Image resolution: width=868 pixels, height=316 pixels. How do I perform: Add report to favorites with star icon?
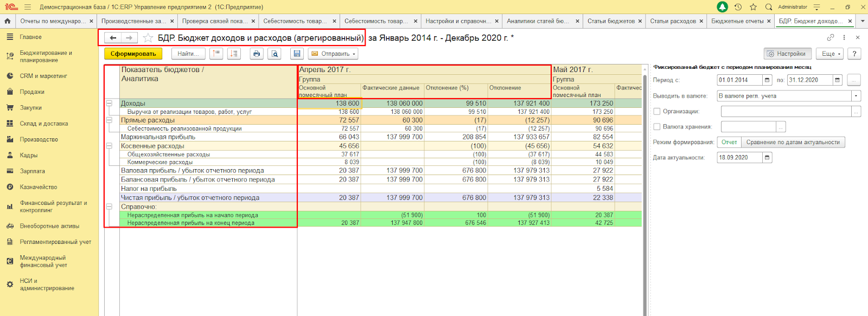pyautogui.click(x=148, y=38)
